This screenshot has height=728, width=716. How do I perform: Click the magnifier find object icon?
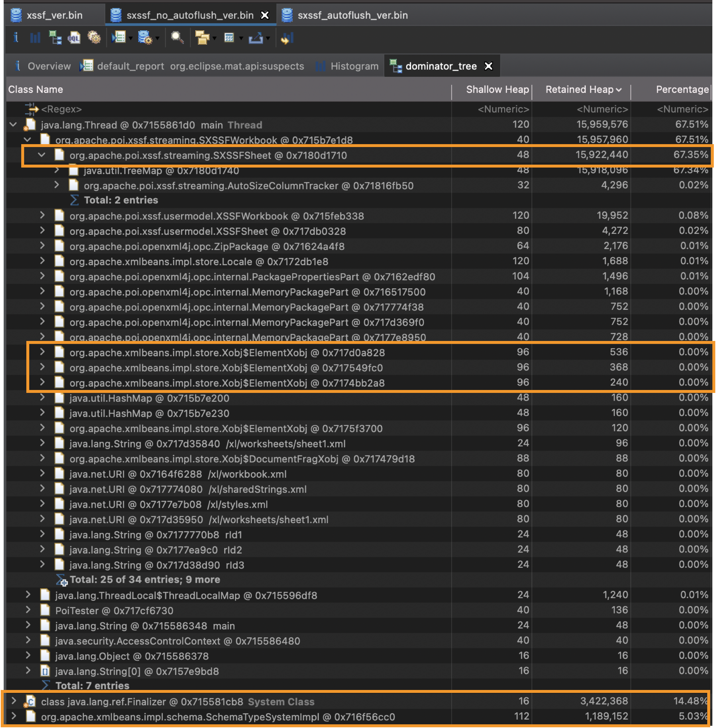click(x=177, y=38)
